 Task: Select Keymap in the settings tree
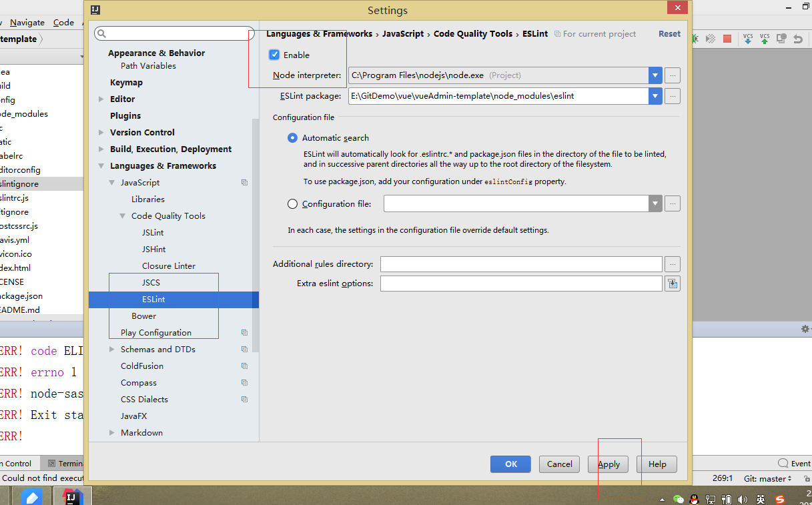click(126, 82)
